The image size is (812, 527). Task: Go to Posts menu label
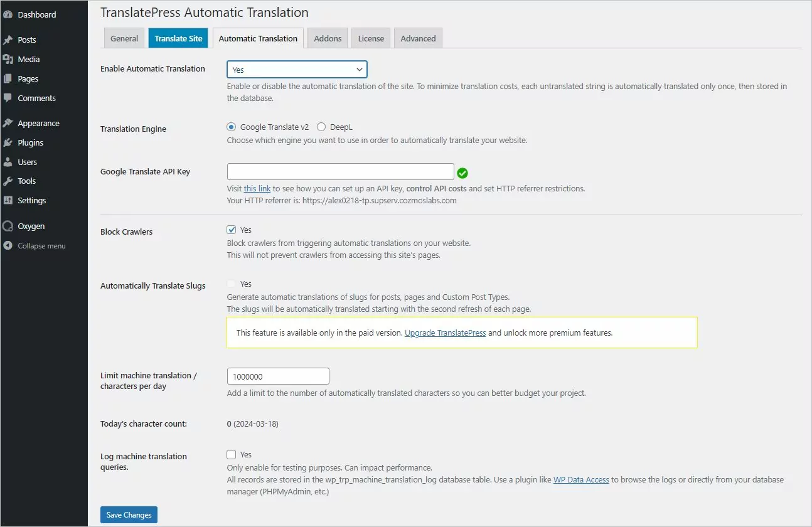point(27,40)
